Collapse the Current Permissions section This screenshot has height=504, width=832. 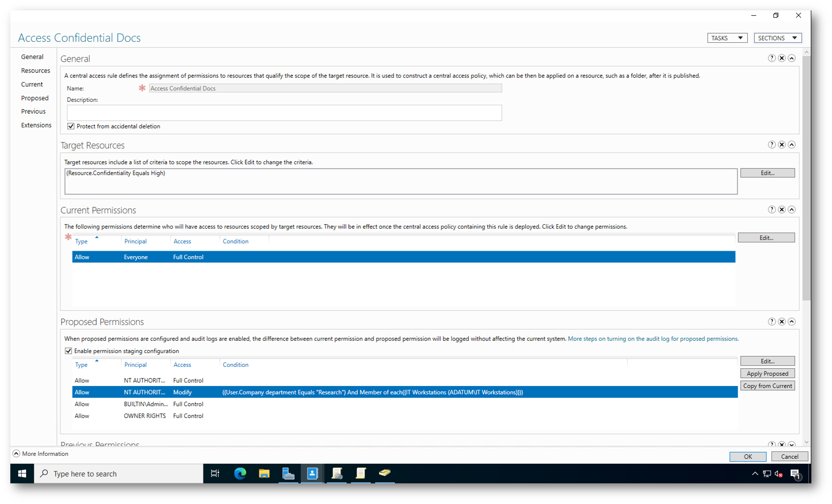pyautogui.click(x=792, y=209)
